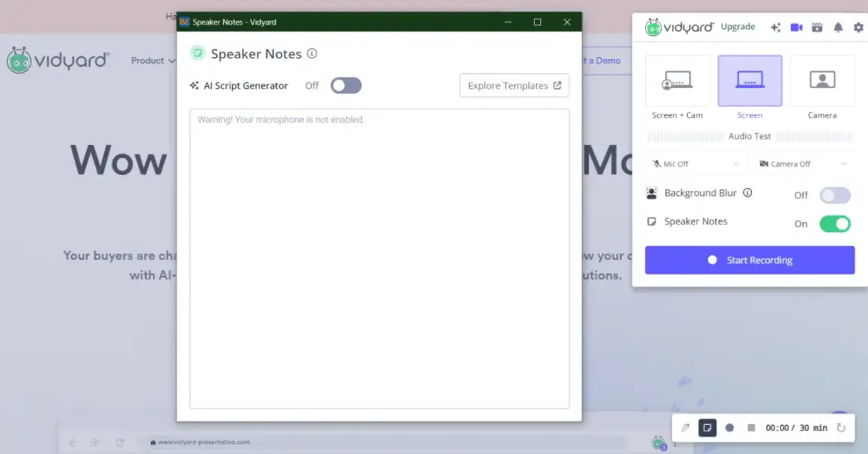
Task: Click the blue video camera icon in the recorder header
Action: point(796,27)
